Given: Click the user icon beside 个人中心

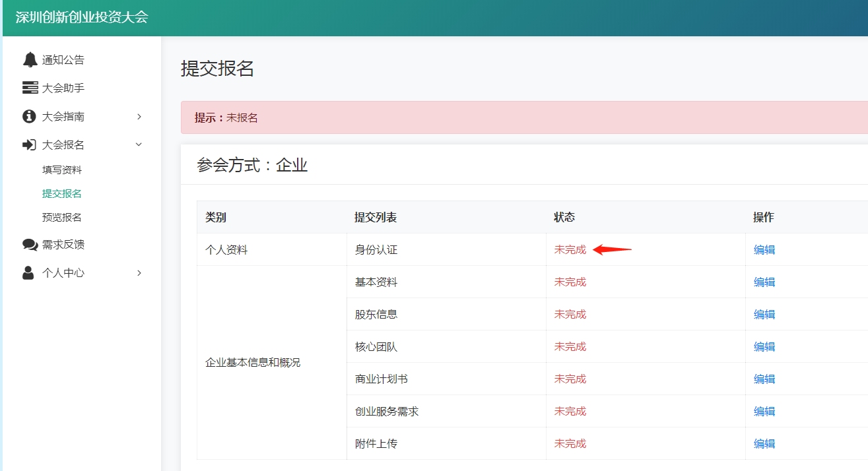Looking at the screenshot, I should pos(28,273).
